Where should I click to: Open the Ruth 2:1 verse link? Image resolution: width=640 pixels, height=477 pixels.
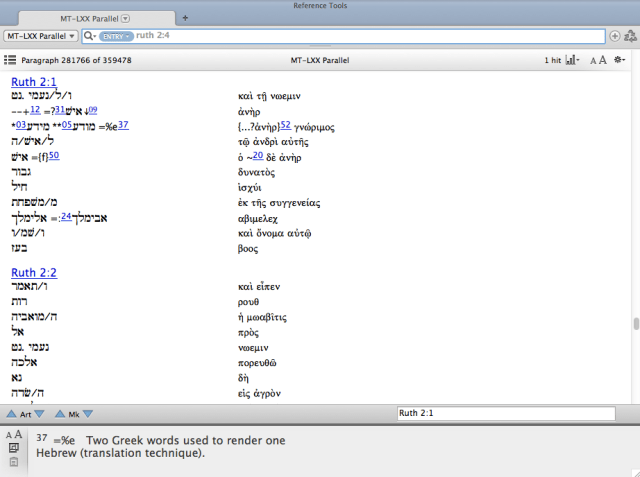(x=34, y=81)
